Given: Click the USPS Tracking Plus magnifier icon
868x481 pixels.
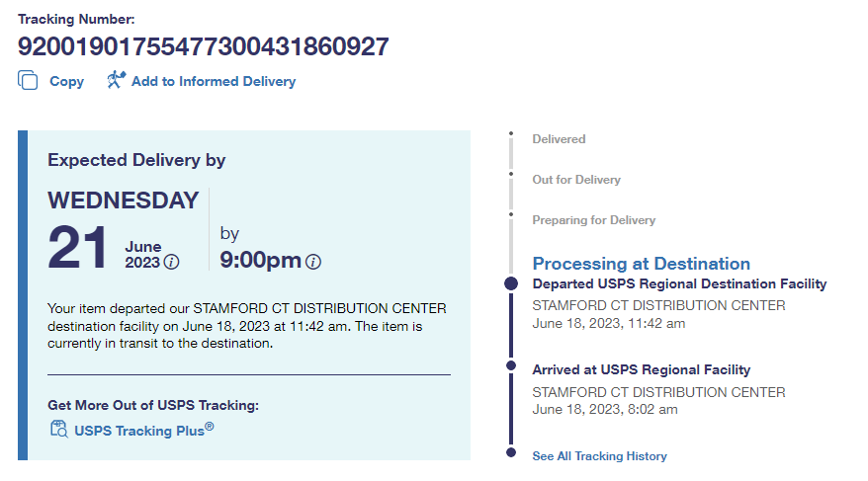Looking at the screenshot, I should tap(58, 429).
